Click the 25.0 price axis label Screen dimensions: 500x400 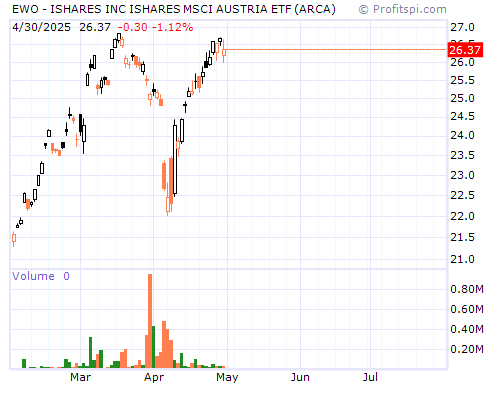coord(462,98)
